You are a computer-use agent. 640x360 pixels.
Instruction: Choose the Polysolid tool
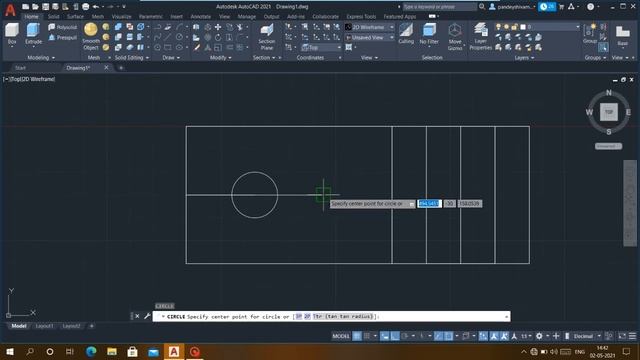62,27
